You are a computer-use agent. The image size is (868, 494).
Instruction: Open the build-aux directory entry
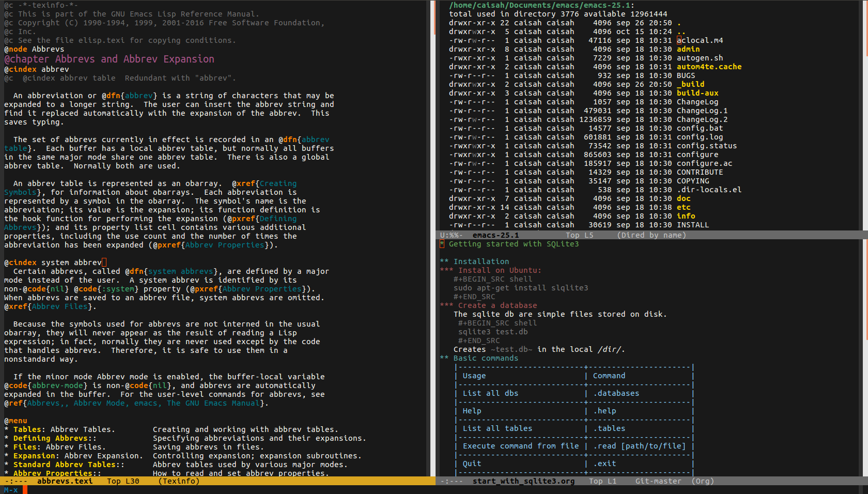click(698, 93)
